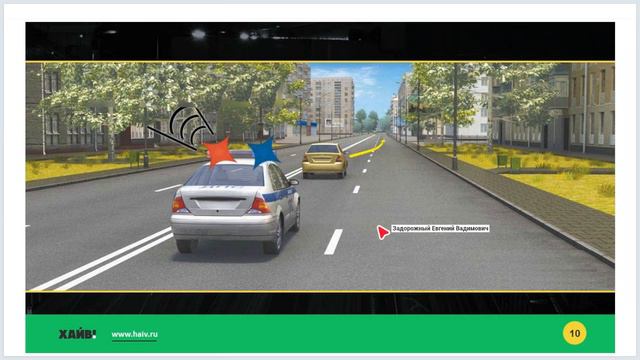The width and height of the screenshot is (640, 360).
Task: Click the yellow slide number 10 badge
Action: (x=574, y=333)
